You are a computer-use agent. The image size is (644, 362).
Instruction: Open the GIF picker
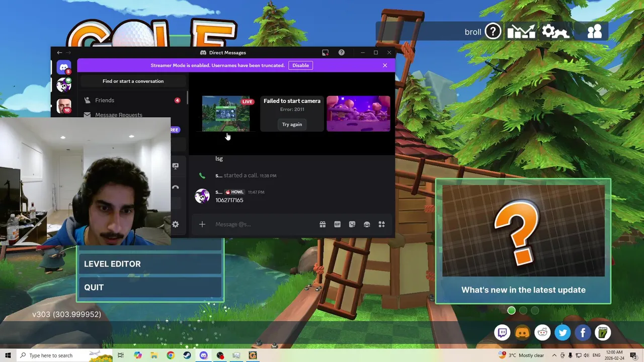coord(337,224)
